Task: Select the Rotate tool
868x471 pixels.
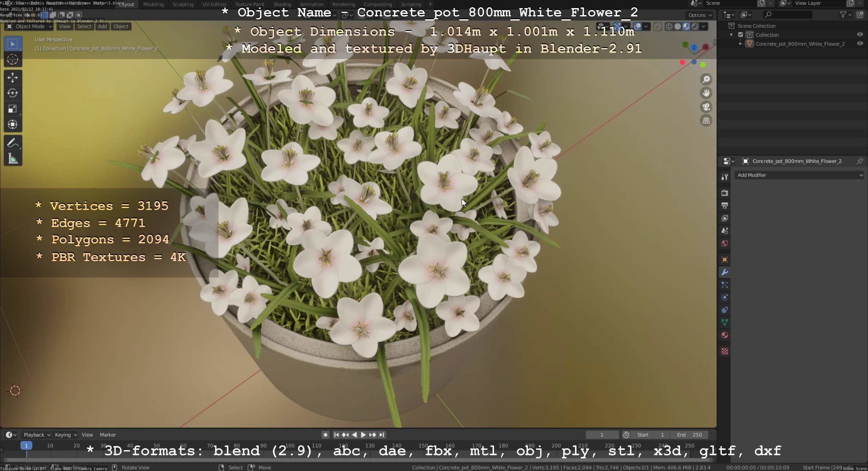Action: [x=13, y=93]
